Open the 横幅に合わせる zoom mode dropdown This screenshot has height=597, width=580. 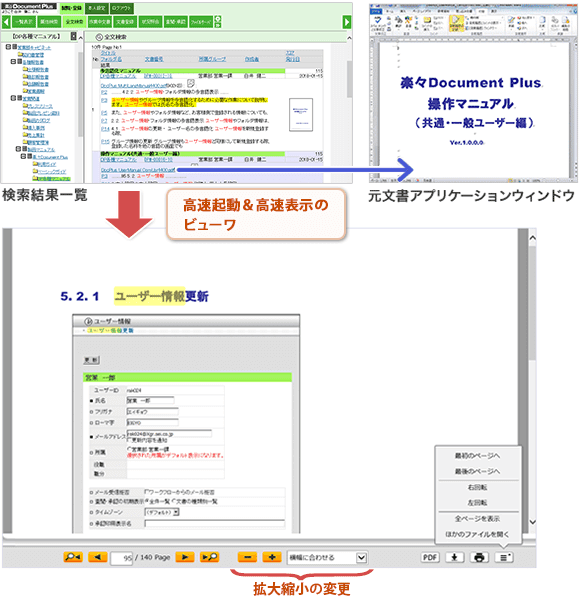click(x=328, y=558)
